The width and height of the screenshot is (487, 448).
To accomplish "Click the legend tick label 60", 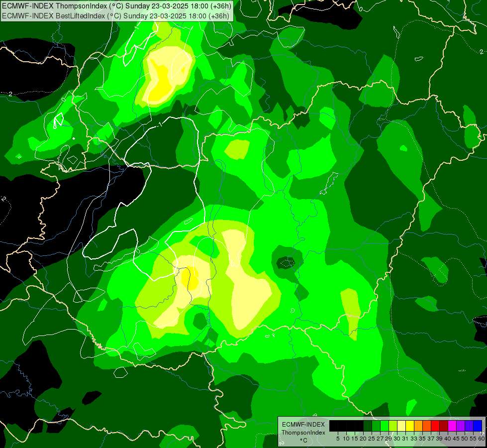I will click(x=481, y=439).
